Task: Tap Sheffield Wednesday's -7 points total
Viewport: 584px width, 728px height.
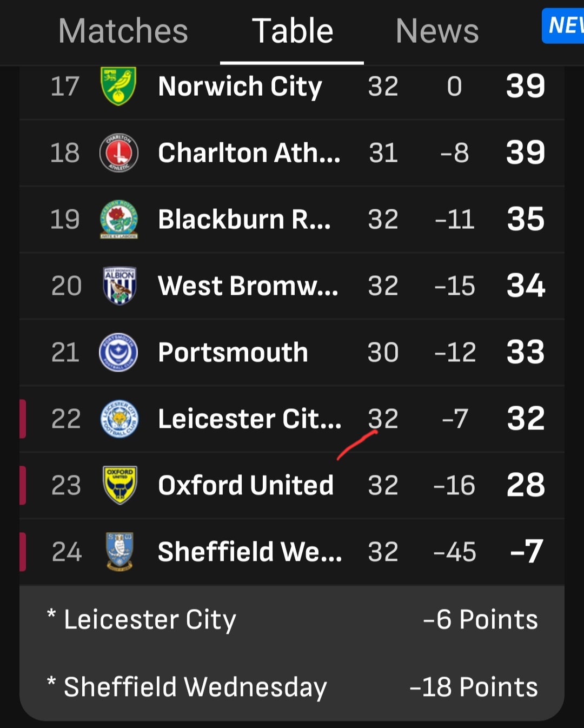Action: pos(526,552)
